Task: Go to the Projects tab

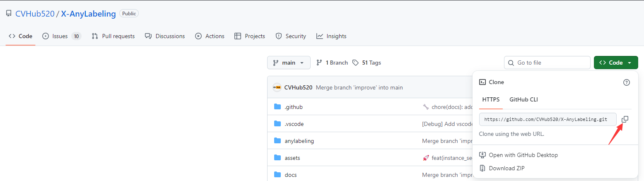Action: 249,36
